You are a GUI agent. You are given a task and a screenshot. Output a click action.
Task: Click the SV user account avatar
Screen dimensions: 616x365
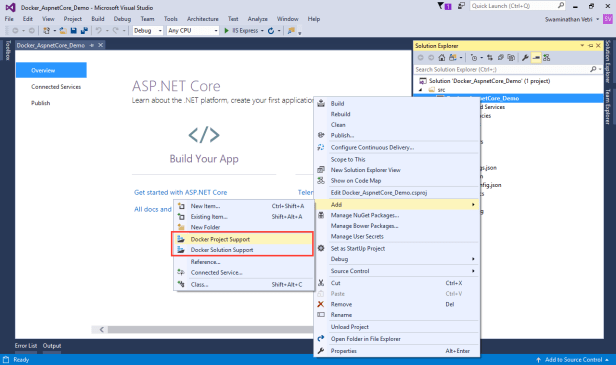[608, 18]
